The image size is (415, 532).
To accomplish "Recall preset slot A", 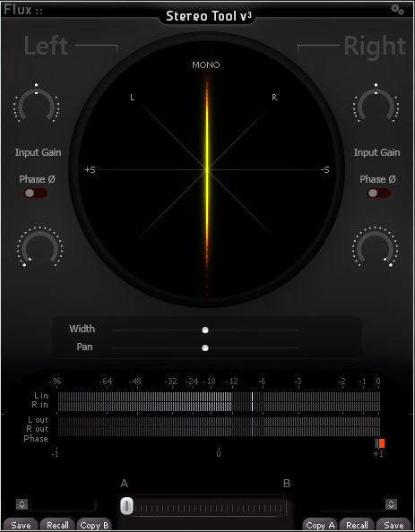I will pyautogui.click(x=57, y=525).
